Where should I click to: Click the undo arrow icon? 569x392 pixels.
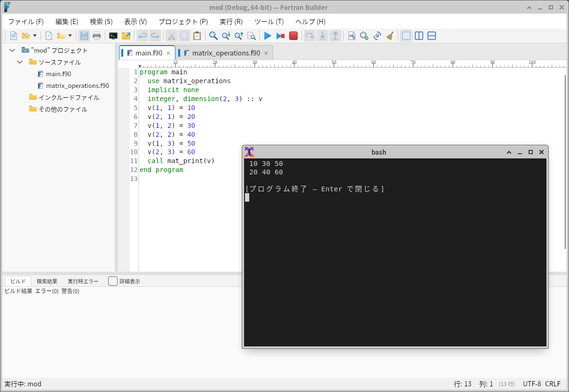[x=142, y=36]
